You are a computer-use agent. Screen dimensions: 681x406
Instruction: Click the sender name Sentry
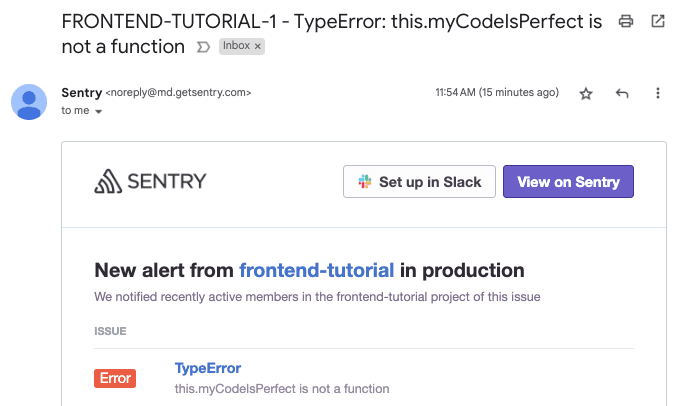(81, 92)
